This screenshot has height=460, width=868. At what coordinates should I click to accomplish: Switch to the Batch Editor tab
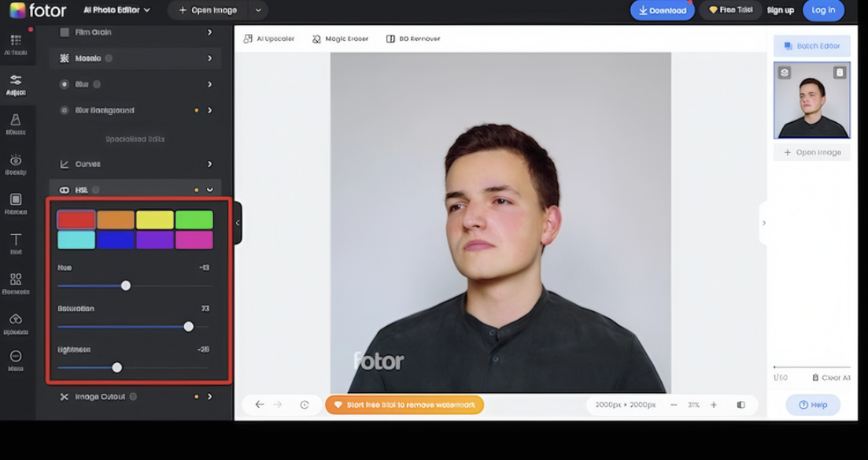coord(811,46)
